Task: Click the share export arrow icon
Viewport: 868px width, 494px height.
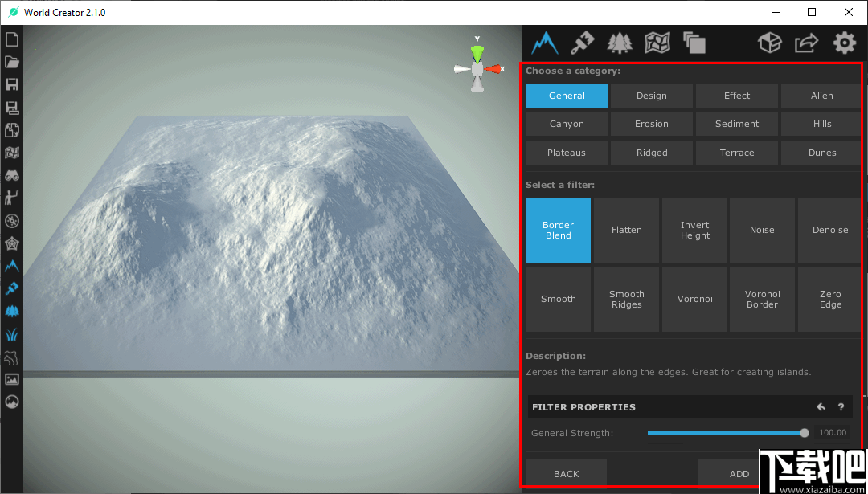Action: click(806, 43)
